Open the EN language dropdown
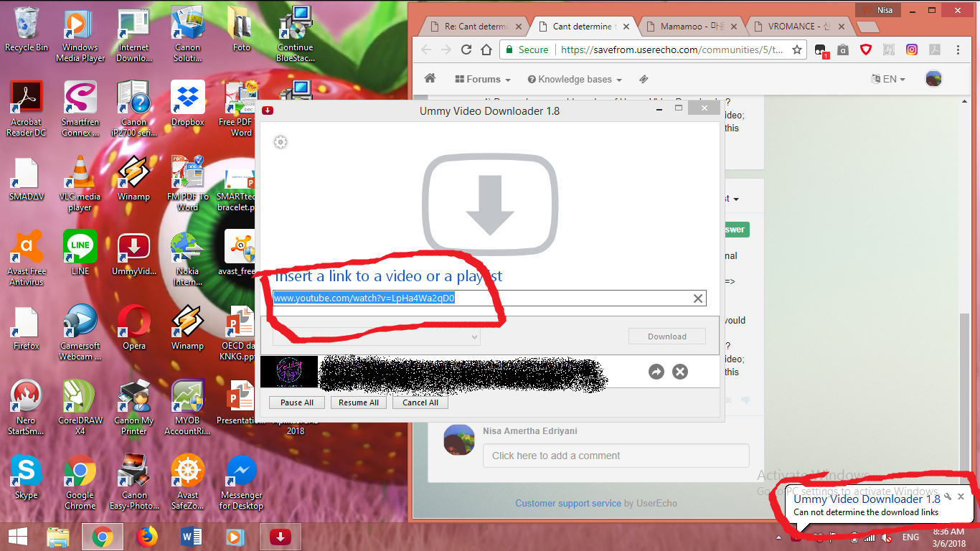Viewport: 980px width, 551px height. (x=888, y=79)
